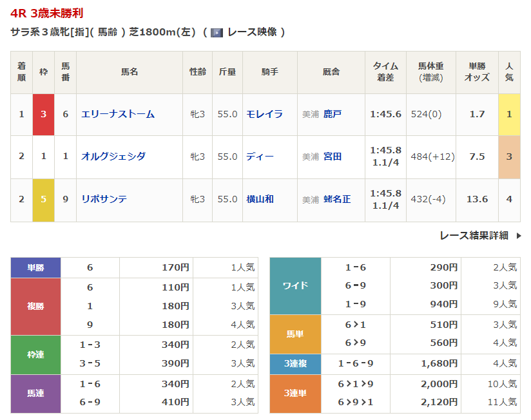Click the yellow frame 5 swatch

tap(43, 199)
